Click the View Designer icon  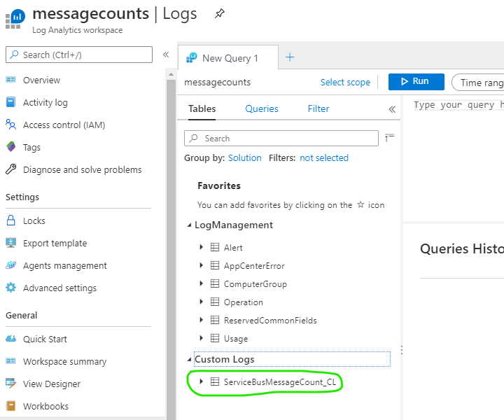10,383
